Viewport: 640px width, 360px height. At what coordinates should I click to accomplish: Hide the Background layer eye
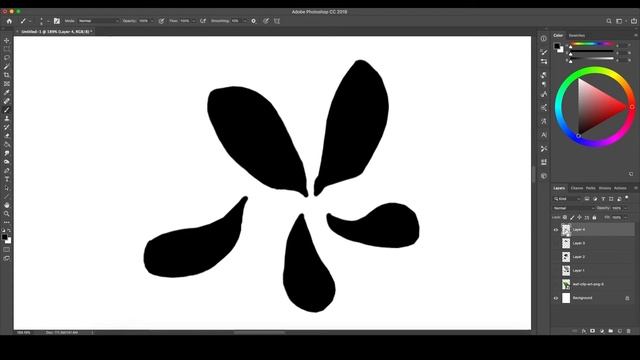pyautogui.click(x=556, y=298)
